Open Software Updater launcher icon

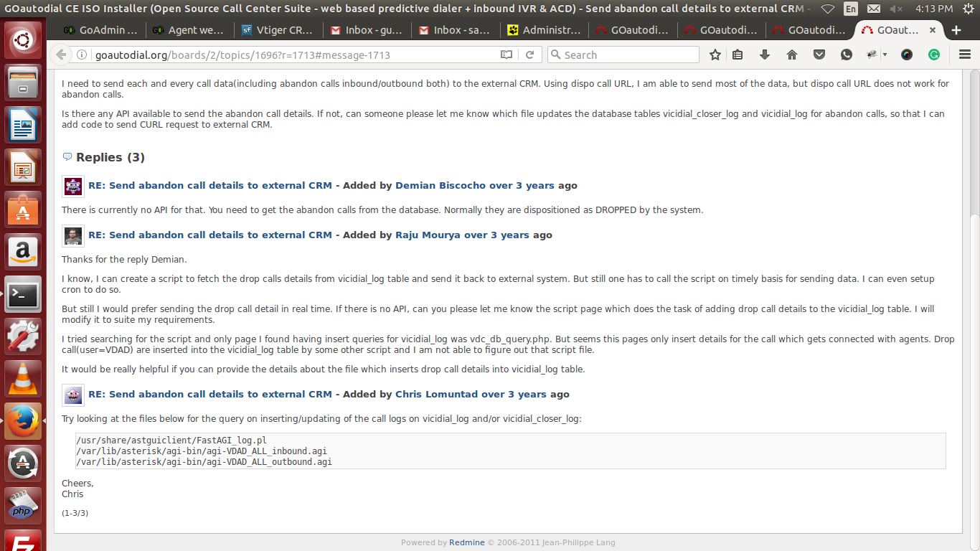pos(23,463)
